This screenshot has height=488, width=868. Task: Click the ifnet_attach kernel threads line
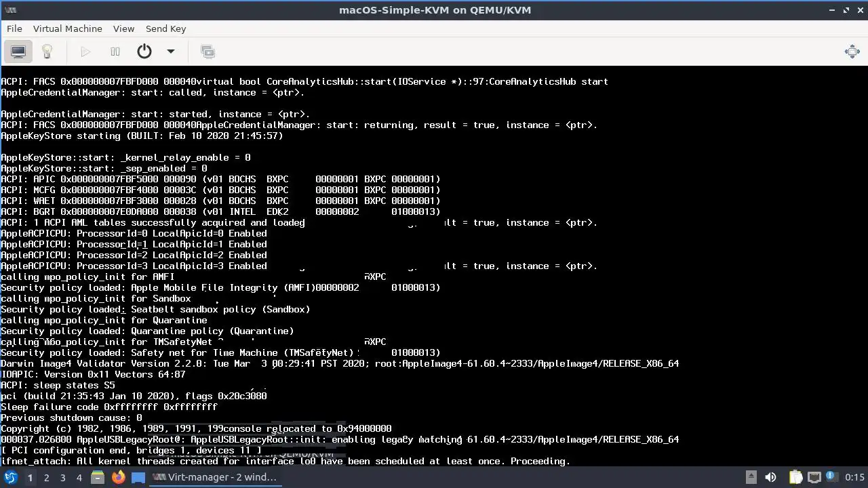pos(285,461)
